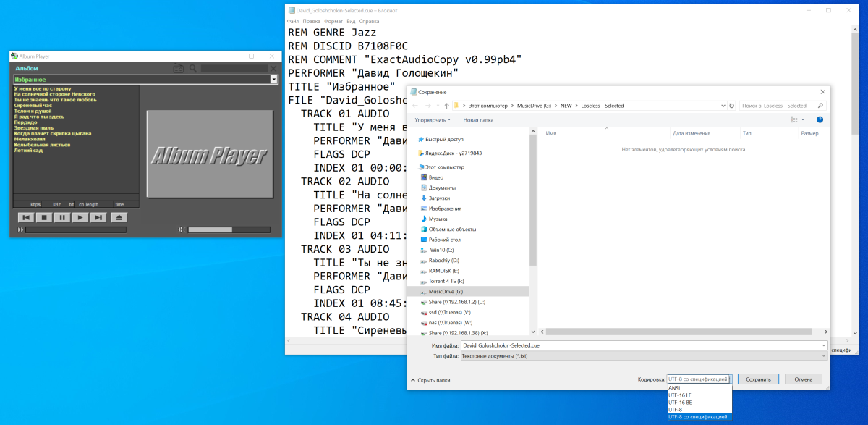Stop playback in Album Player
This screenshot has width=868, height=425.
click(x=44, y=217)
